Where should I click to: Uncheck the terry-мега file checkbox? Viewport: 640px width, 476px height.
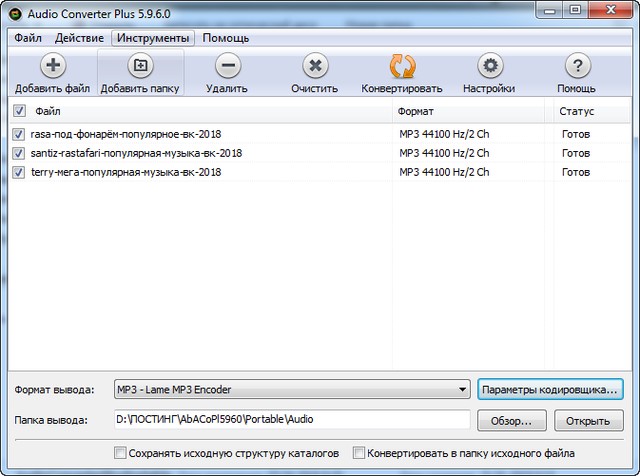[18, 172]
